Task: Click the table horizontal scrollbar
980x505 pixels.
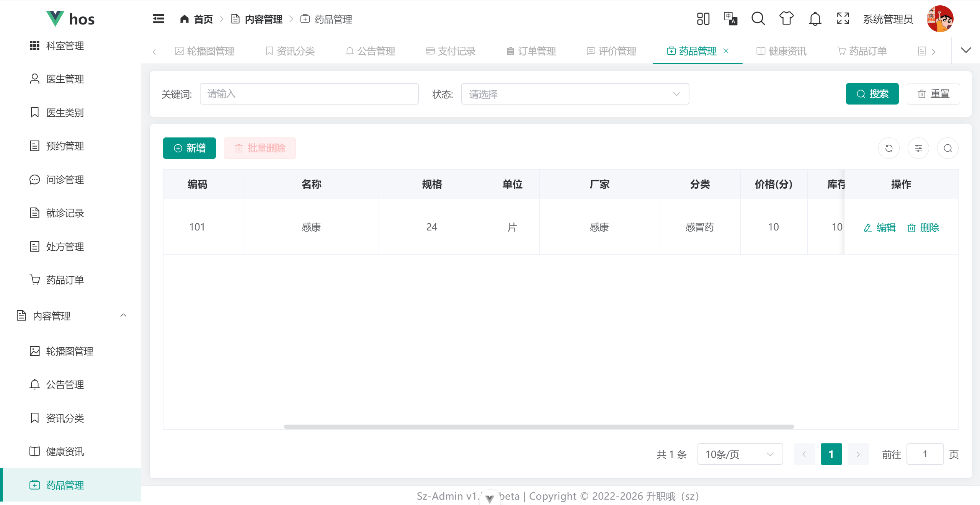Action: tap(539, 427)
